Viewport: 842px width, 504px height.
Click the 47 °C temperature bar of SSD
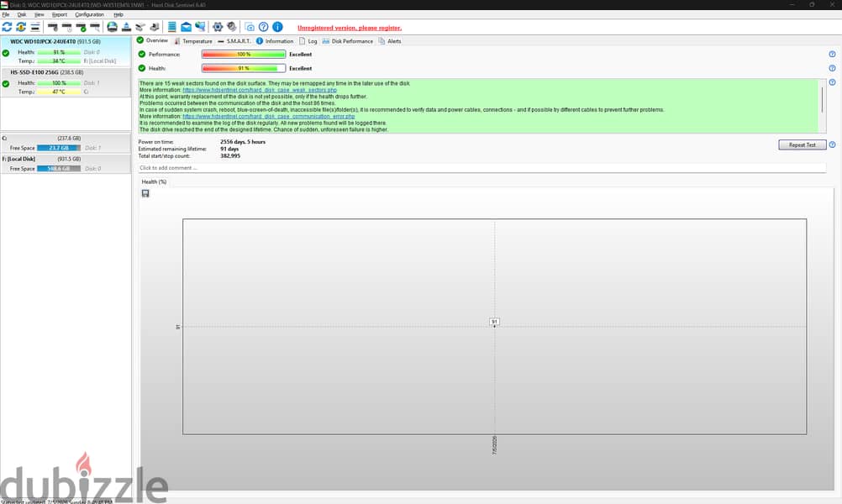click(59, 92)
